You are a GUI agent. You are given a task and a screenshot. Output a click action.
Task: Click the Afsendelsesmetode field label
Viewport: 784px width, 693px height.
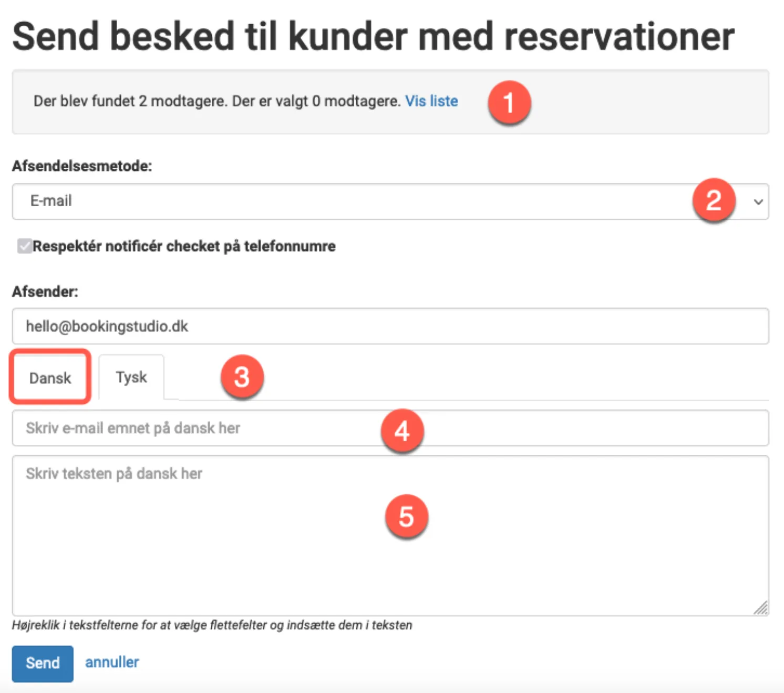point(82,166)
